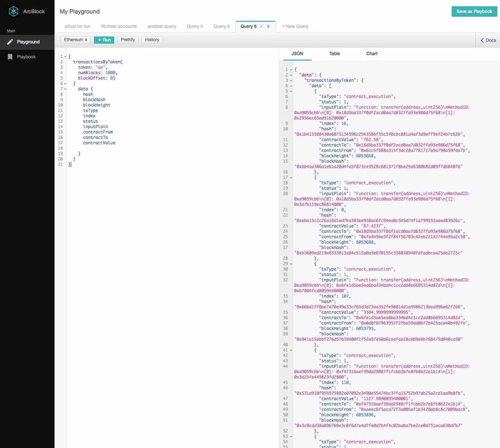Open the Docs panel

(488, 40)
